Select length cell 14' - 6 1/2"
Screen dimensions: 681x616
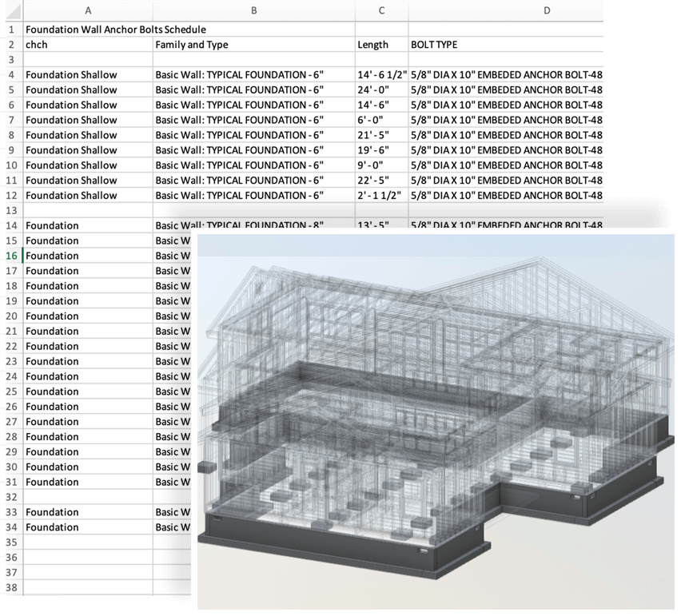[381, 74]
